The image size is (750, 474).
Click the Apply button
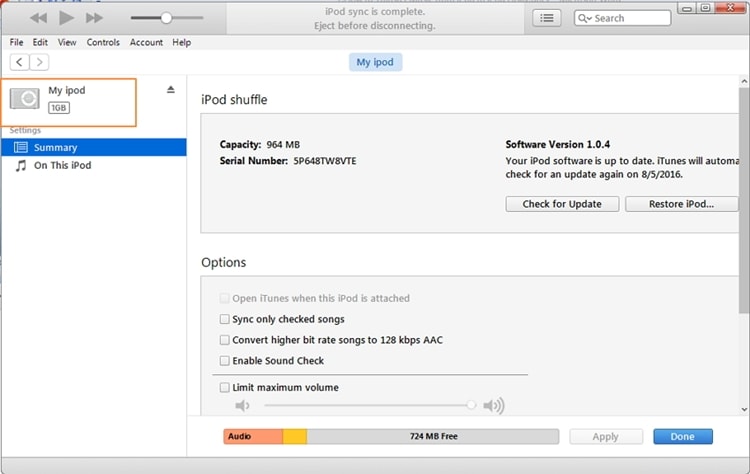click(x=606, y=436)
